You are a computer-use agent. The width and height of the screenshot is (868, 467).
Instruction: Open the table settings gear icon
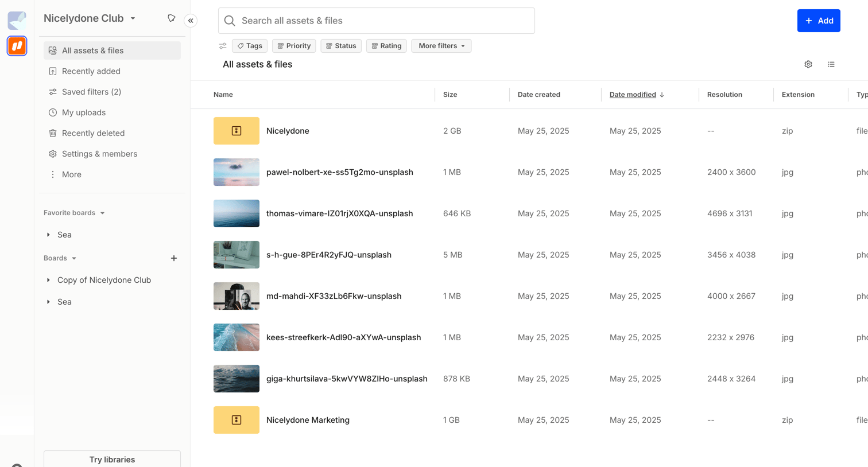[808, 64]
